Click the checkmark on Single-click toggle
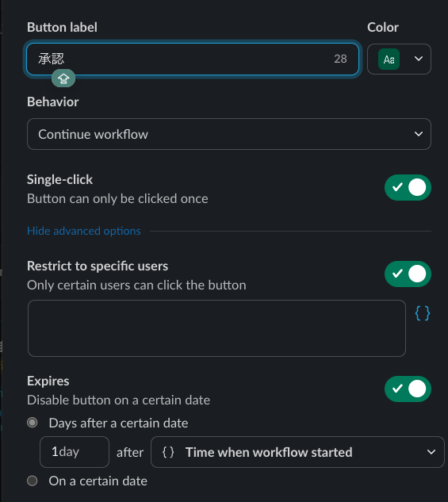Image resolution: width=448 pixels, height=502 pixels. (x=397, y=186)
